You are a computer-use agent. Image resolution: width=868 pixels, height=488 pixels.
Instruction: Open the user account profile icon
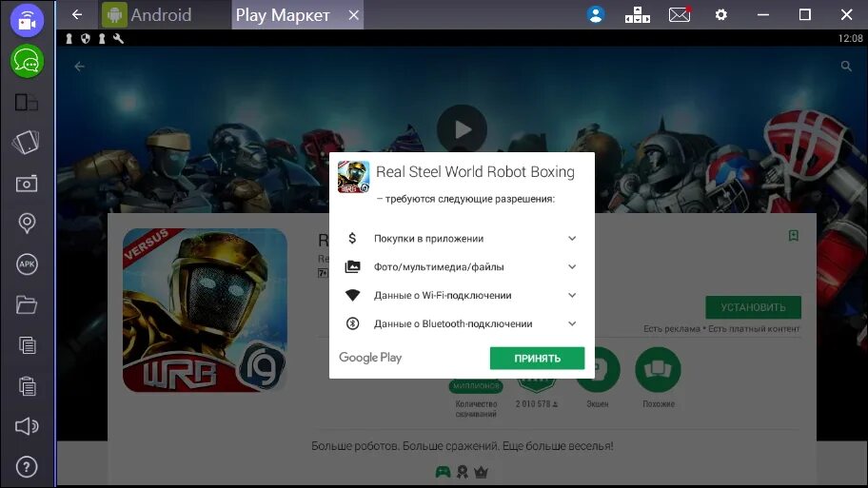(596, 15)
